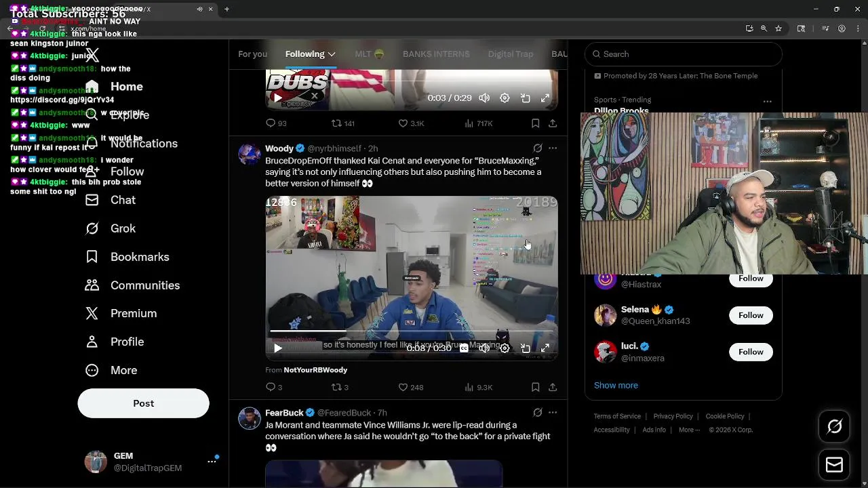This screenshot has width=868, height=488.
Task: Open more menu on FearBuck's post
Action: 553,412
